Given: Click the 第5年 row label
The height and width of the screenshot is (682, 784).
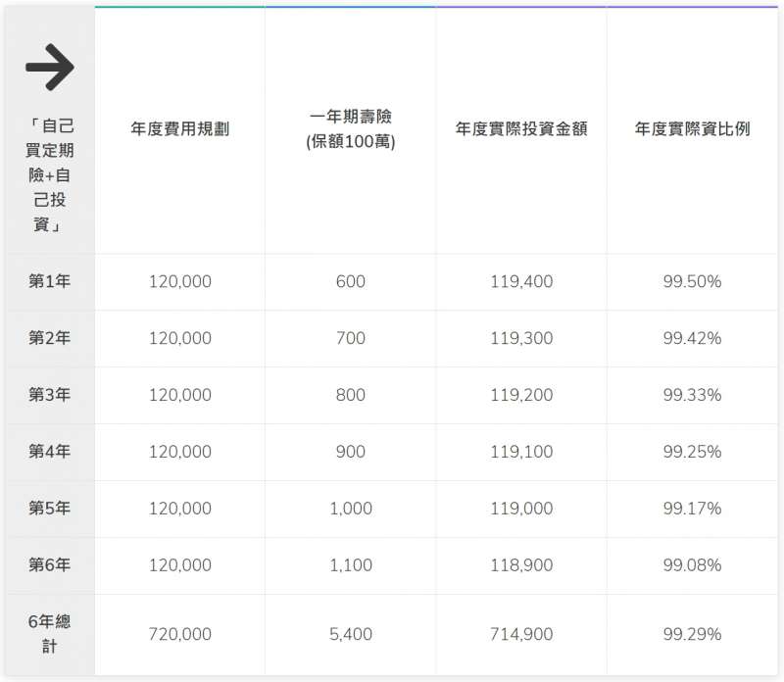Looking at the screenshot, I should tap(50, 509).
